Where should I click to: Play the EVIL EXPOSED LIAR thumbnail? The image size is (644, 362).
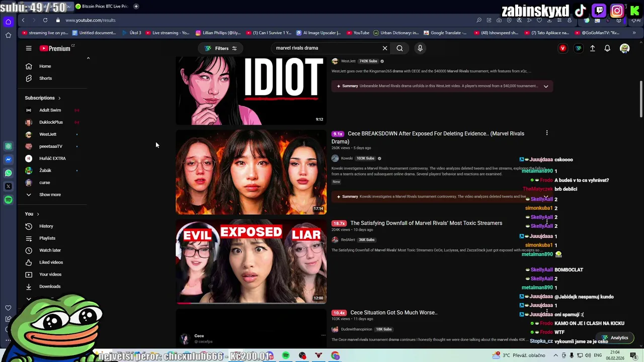(x=251, y=261)
